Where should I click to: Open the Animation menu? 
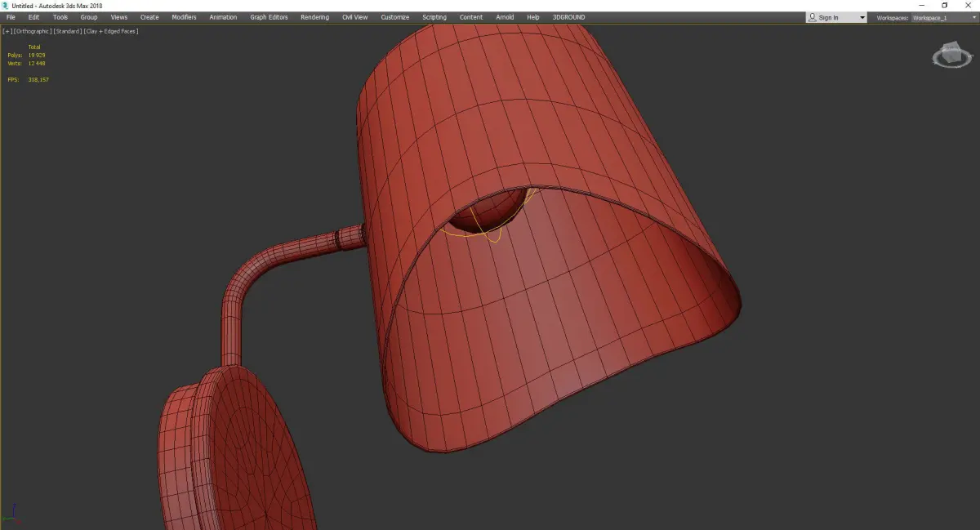coord(223,17)
